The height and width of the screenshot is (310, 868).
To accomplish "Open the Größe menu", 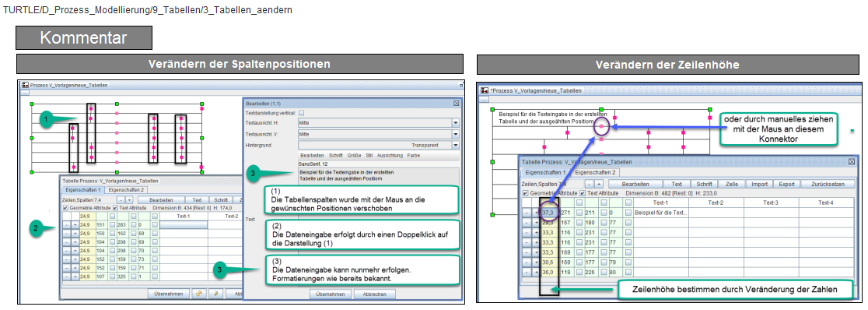I will (x=355, y=155).
